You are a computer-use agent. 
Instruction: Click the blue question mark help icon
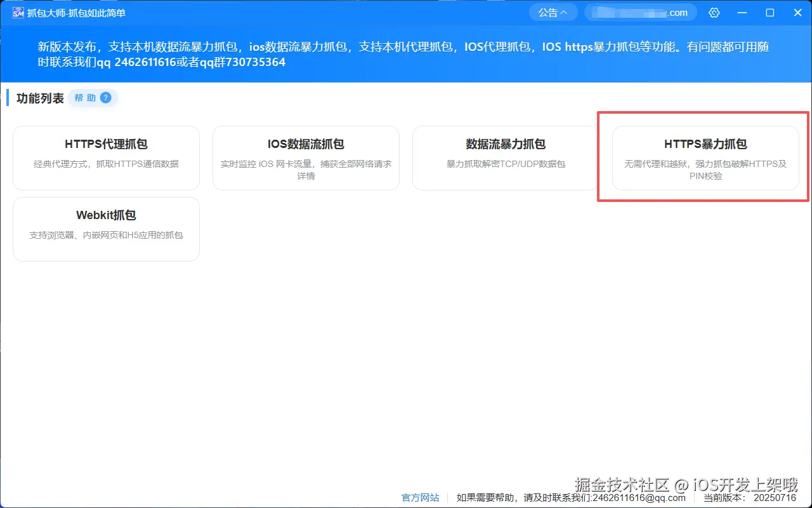tap(105, 98)
